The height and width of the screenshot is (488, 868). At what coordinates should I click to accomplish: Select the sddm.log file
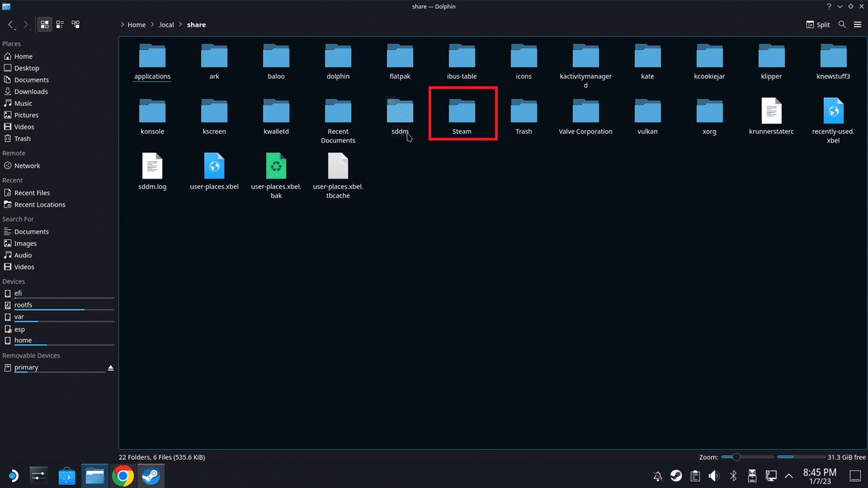pyautogui.click(x=152, y=171)
